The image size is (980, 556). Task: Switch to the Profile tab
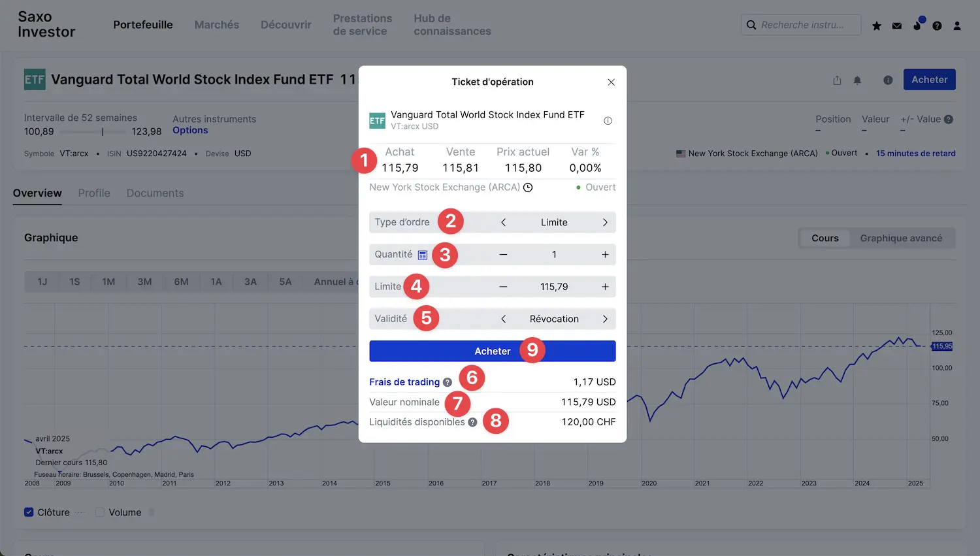coord(94,193)
